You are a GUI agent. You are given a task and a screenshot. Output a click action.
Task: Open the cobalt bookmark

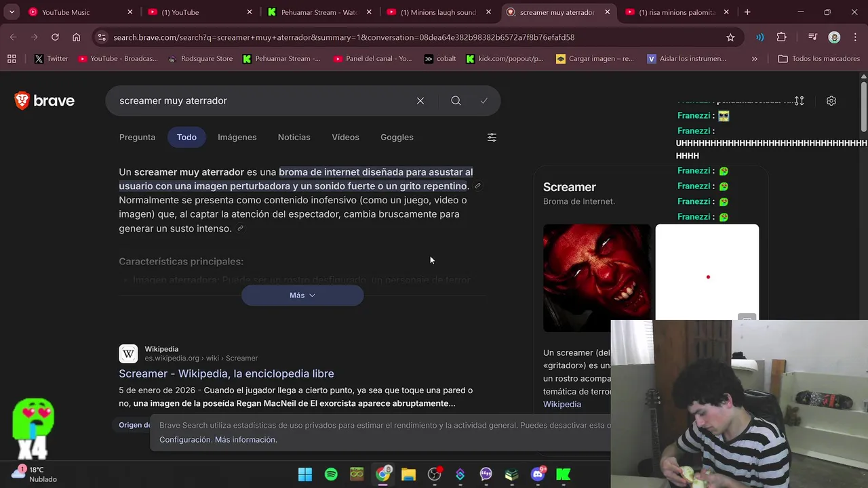click(x=439, y=59)
